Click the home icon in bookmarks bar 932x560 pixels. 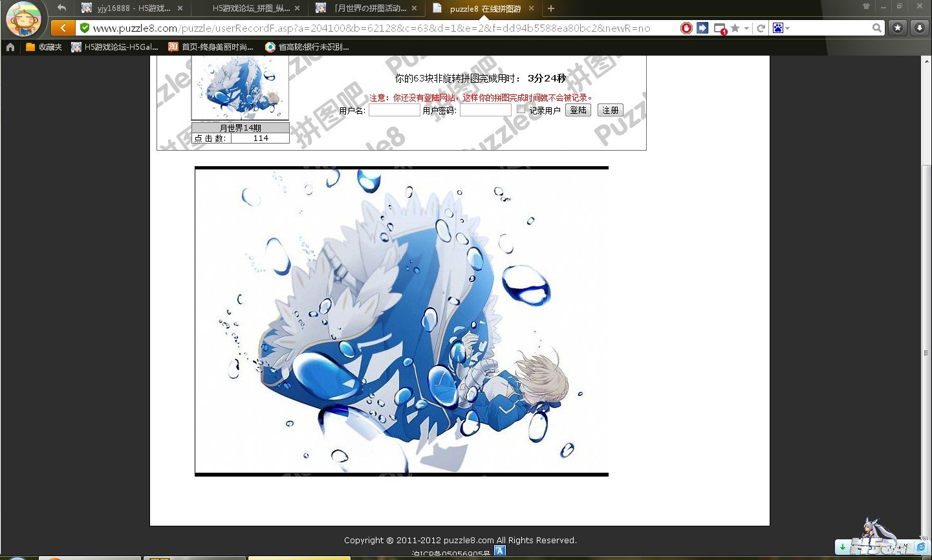click(10, 47)
